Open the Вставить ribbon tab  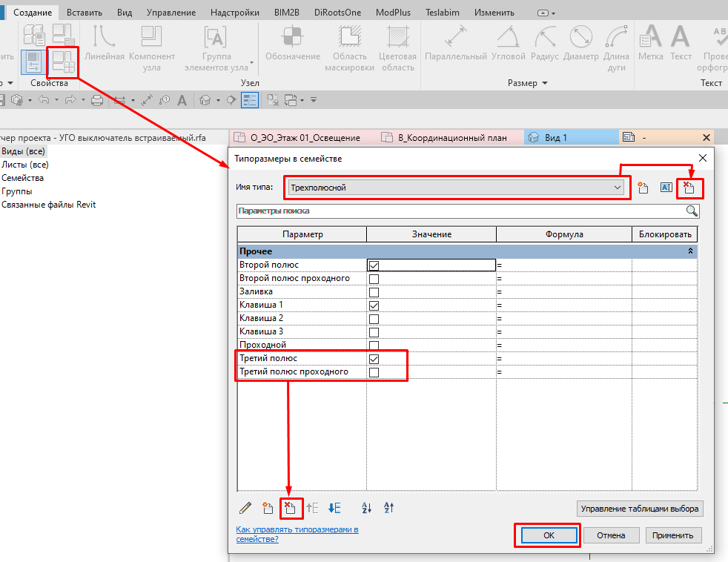84,13
